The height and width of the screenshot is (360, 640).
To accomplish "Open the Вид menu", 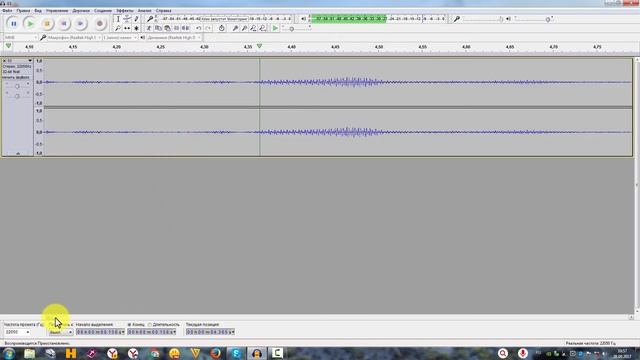I will coord(38,11).
